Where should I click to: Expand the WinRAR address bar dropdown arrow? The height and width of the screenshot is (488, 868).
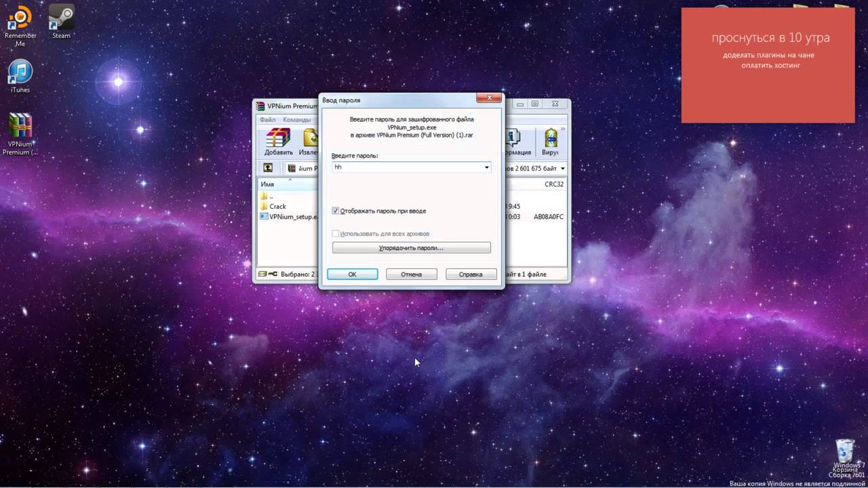(x=562, y=168)
